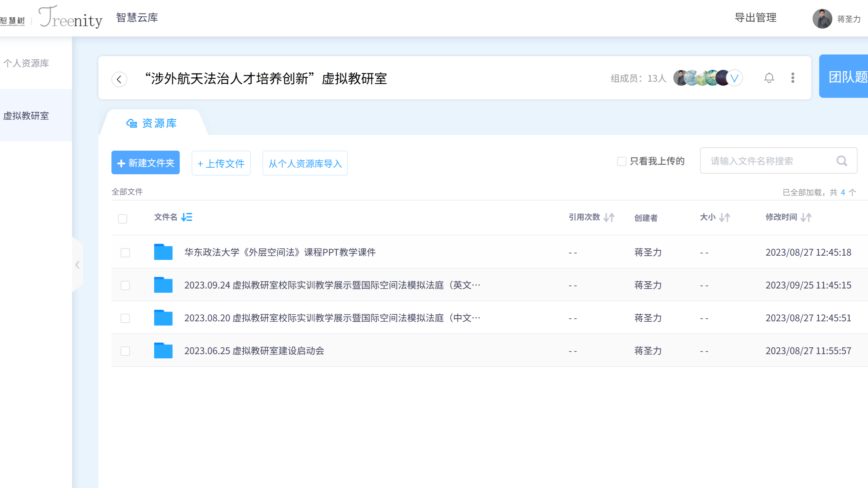Click the notification bell icon

coord(769,78)
